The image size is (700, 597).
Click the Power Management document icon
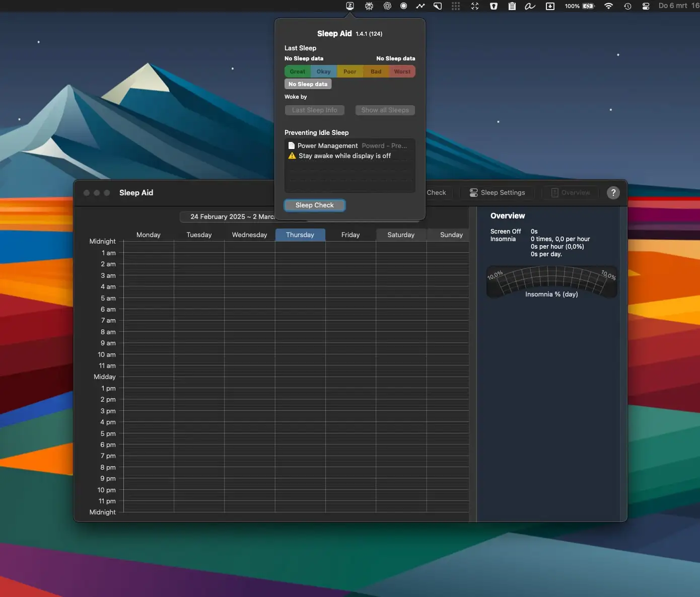pos(291,145)
